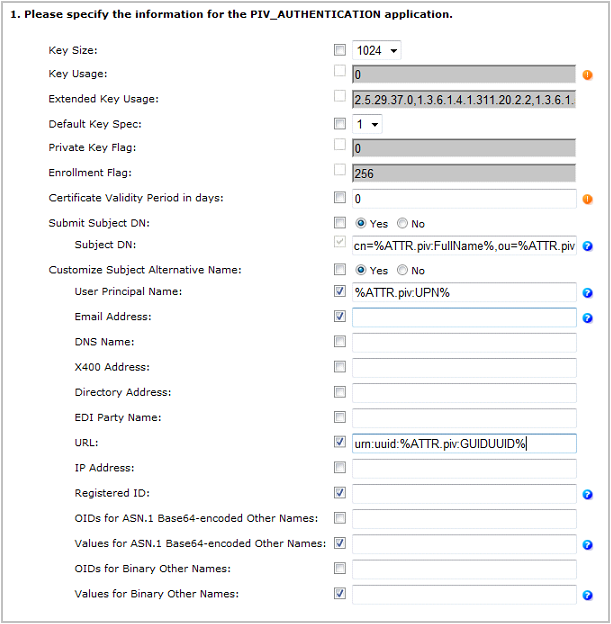
Task: Tick the Certificate Validity Period checkbox
Action: point(340,197)
